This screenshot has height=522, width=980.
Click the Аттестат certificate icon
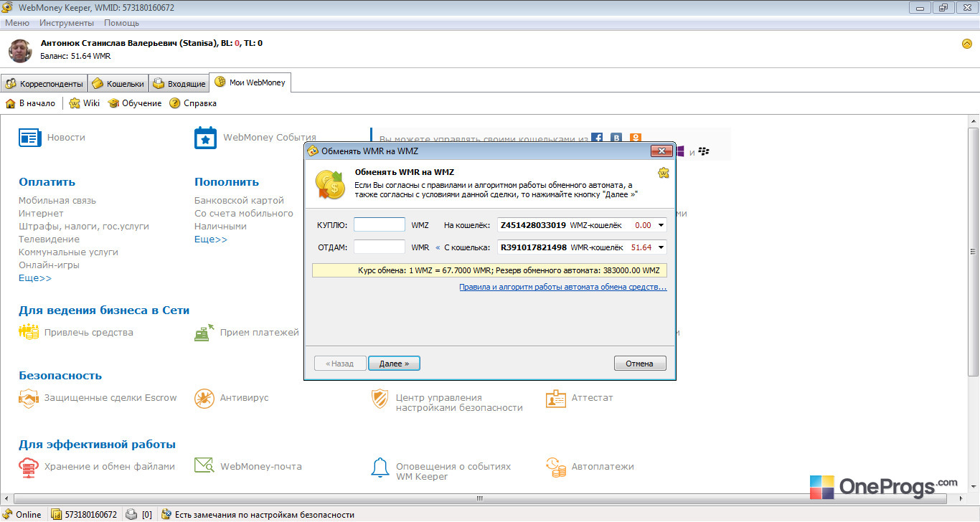point(556,399)
